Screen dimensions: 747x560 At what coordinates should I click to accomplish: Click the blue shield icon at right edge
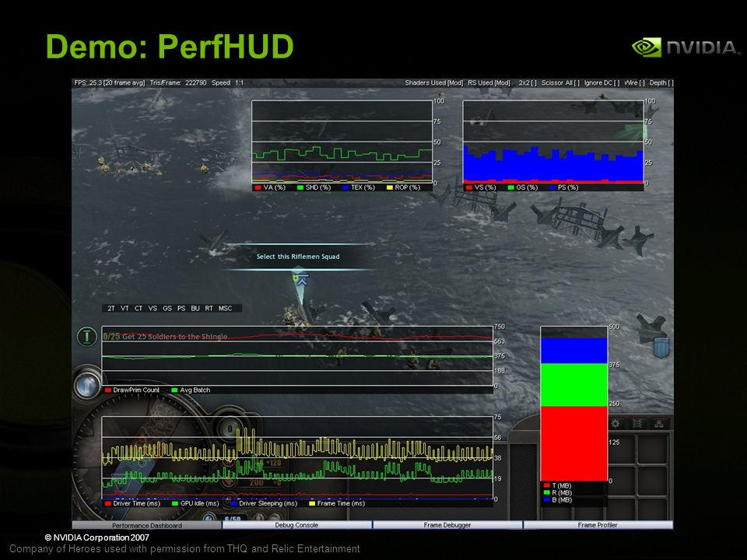661,347
